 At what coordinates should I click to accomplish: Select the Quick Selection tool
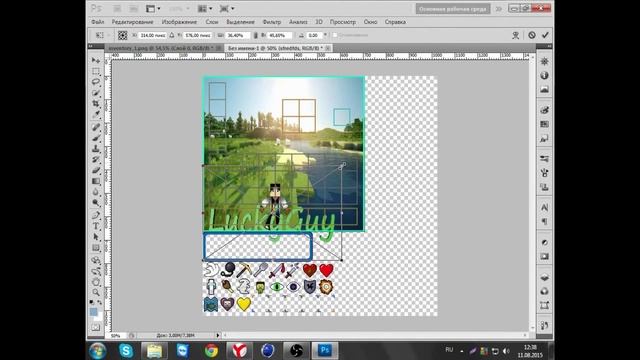point(96,93)
